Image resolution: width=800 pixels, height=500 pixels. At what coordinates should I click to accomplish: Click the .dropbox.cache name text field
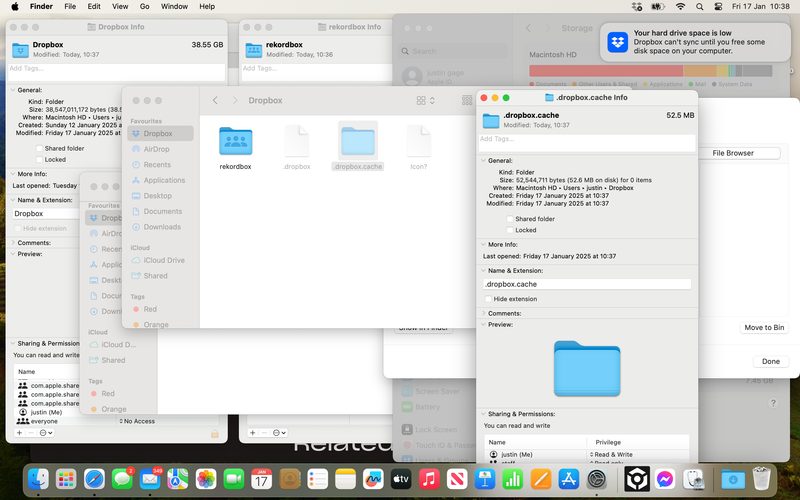click(587, 284)
